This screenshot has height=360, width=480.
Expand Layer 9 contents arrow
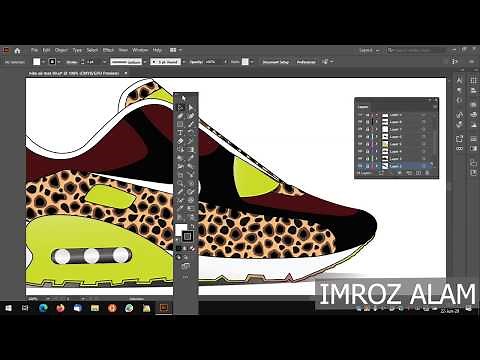click(x=377, y=115)
